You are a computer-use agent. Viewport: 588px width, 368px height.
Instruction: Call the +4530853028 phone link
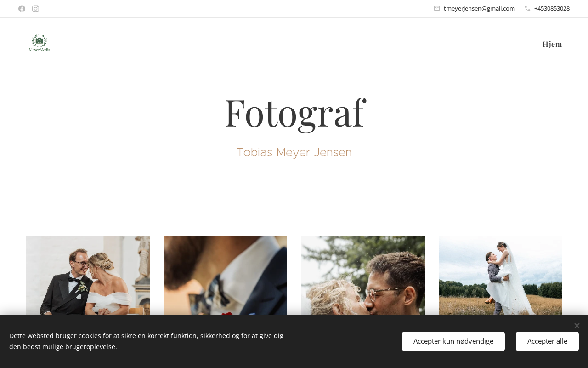coord(552,8)
